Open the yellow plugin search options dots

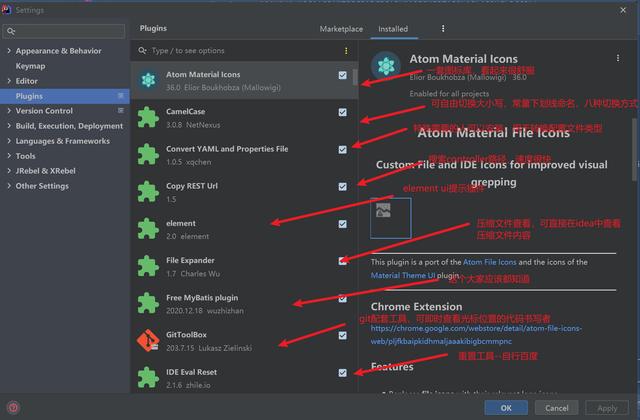[346, 51]
